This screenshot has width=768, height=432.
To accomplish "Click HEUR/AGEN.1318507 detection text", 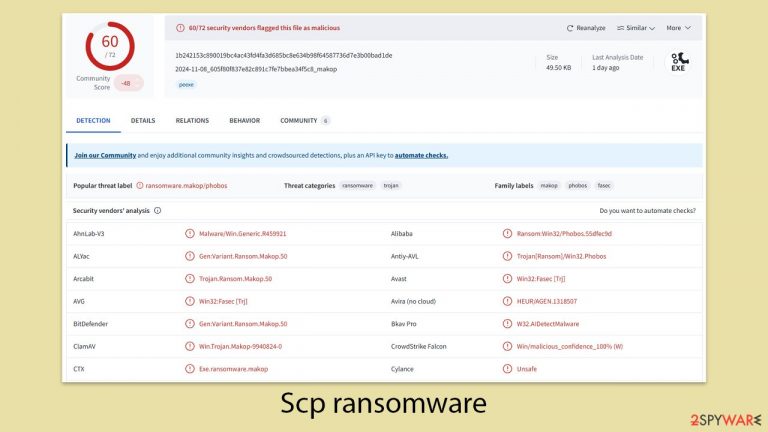I will coord(547,301).
